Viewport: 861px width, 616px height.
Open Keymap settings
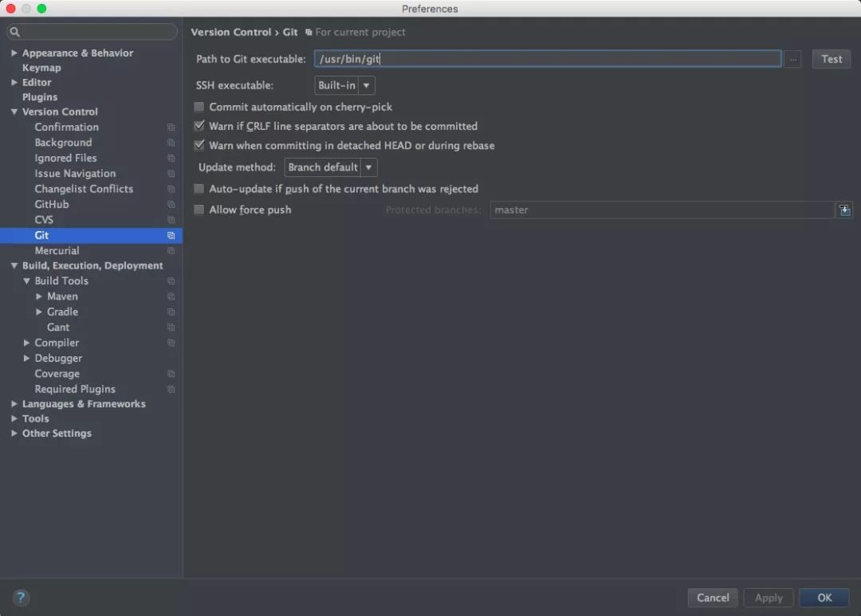(x=41, y=68)
